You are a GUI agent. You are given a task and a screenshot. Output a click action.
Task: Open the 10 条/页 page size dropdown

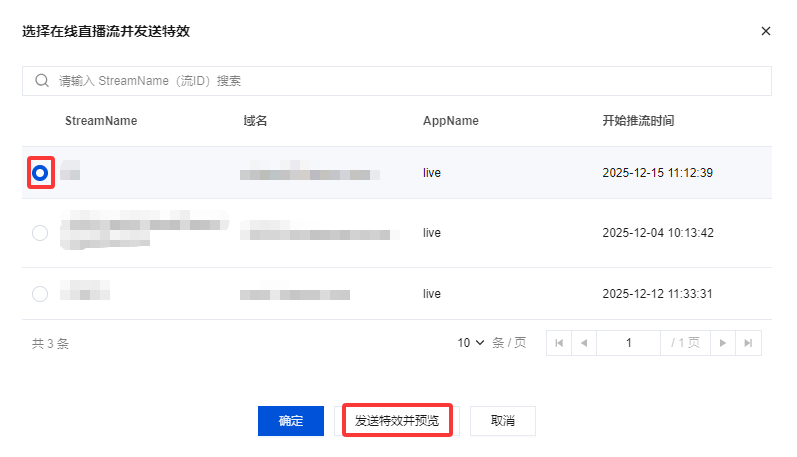click(472, 343)
